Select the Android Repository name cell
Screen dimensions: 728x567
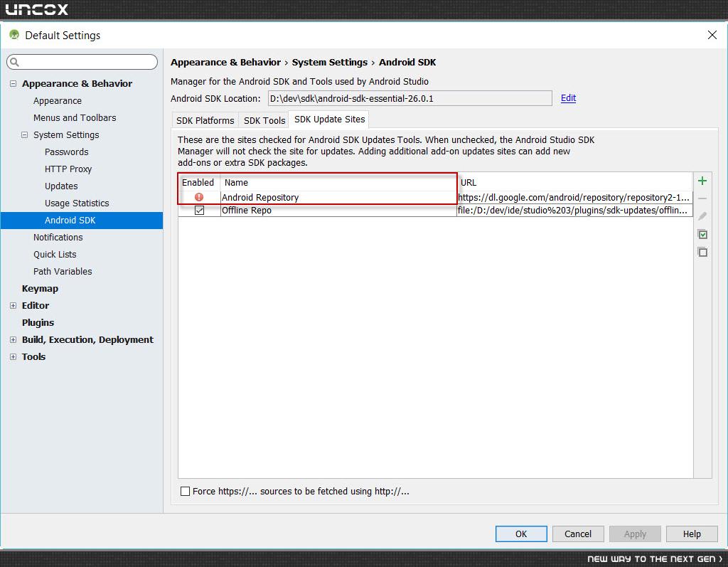coord(338,198)
